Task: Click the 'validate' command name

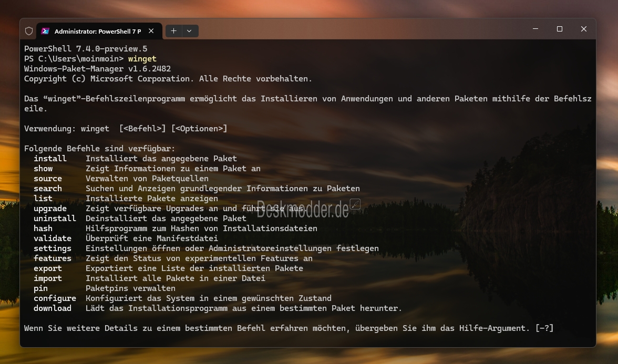Action: (53, 238)
